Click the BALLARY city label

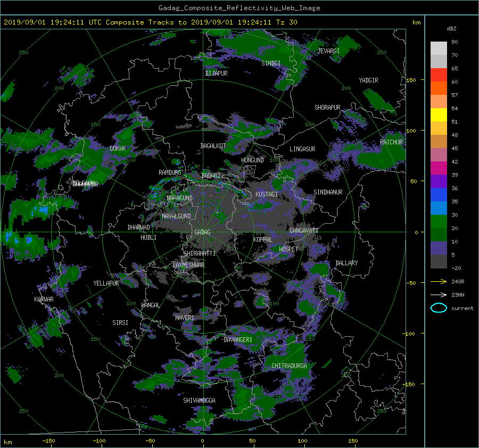coord(346,263)
